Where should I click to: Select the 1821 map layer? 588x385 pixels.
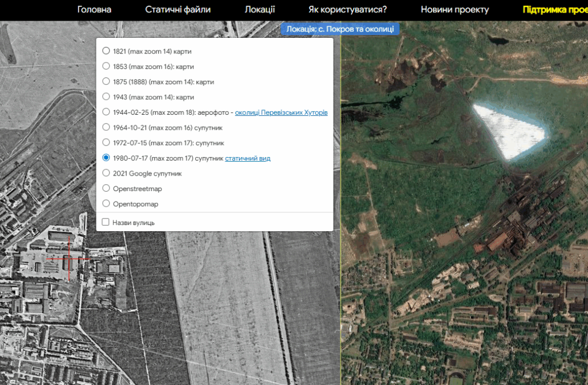coord(106,50)
